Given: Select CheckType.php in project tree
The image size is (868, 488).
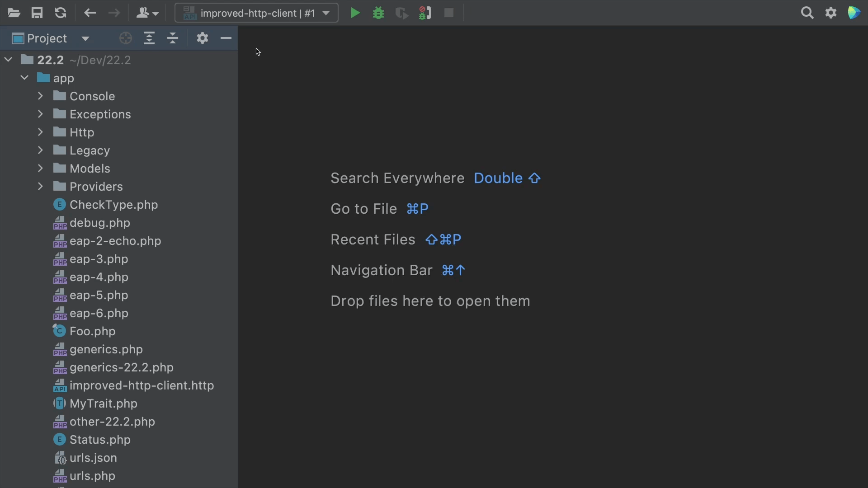Looking at the screenshot, I should 113,205.
